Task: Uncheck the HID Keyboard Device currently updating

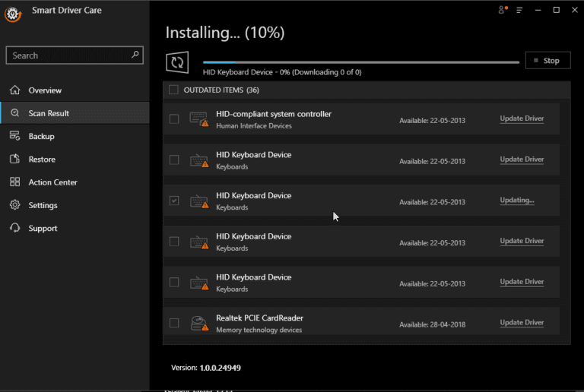Action: (174, 201)
